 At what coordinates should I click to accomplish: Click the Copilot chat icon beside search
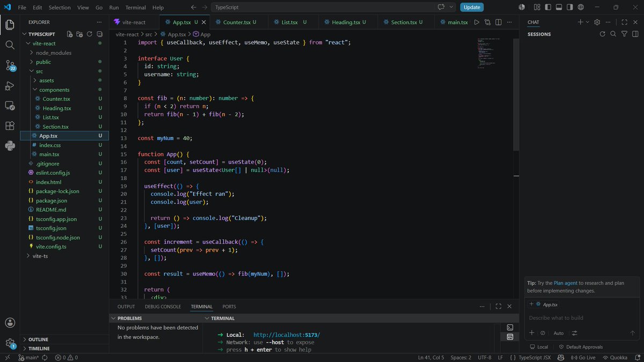[442, 7]
